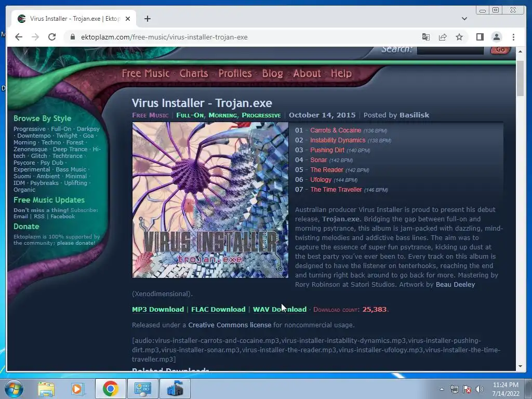Launch Windows Media Player from taskbar
532x399 pixels.
(77, 389)
